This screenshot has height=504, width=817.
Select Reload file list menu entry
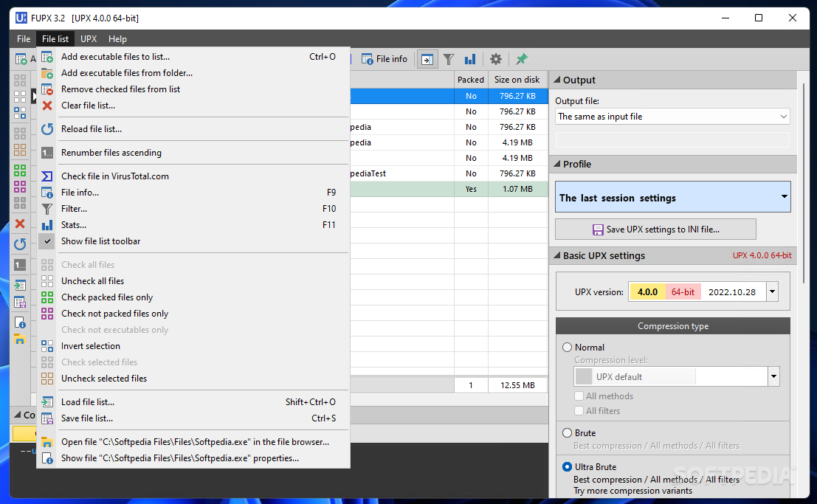pyautogui.click(x=193, y=128)
